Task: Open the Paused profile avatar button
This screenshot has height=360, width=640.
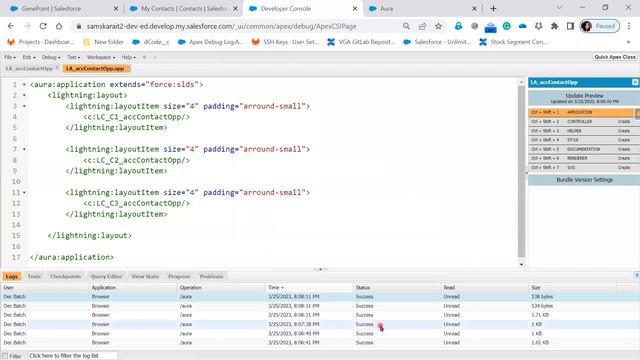Action: click(600, 26)
